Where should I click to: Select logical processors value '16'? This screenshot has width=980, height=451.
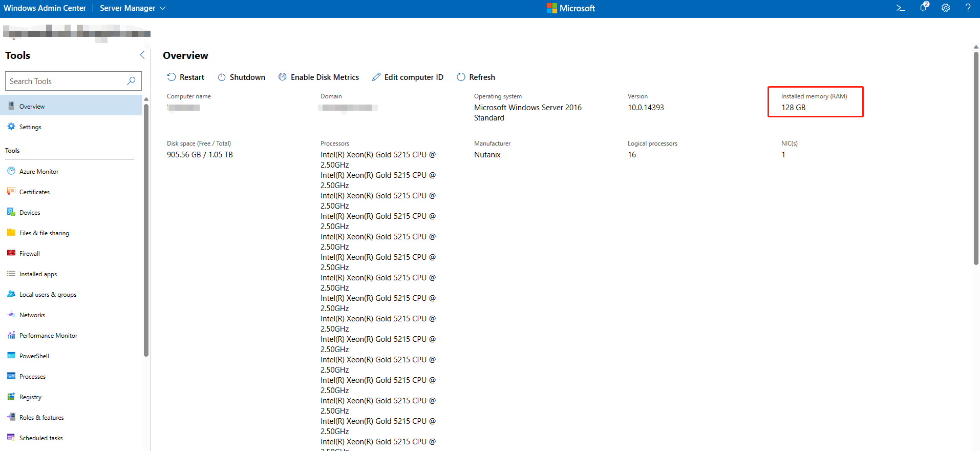[632, 155]
